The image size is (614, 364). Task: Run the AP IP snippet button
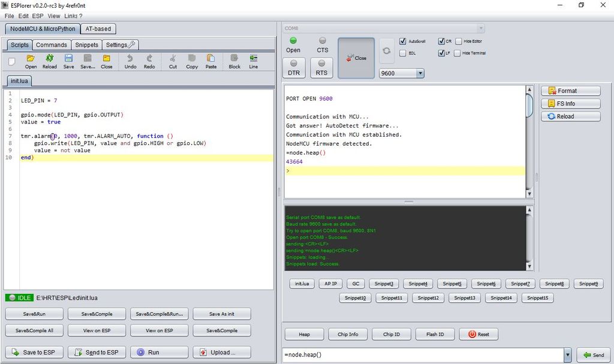click(330, 284)
